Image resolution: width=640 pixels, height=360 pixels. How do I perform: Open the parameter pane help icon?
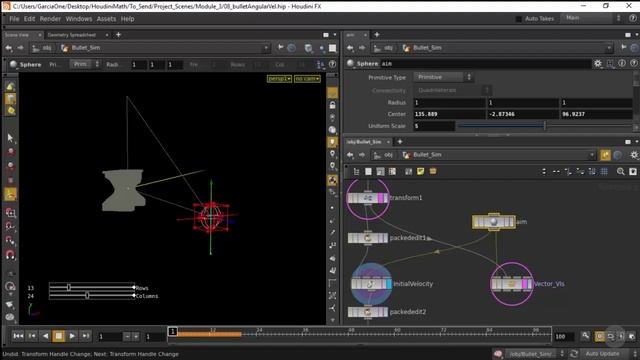(x=633, y=63)
